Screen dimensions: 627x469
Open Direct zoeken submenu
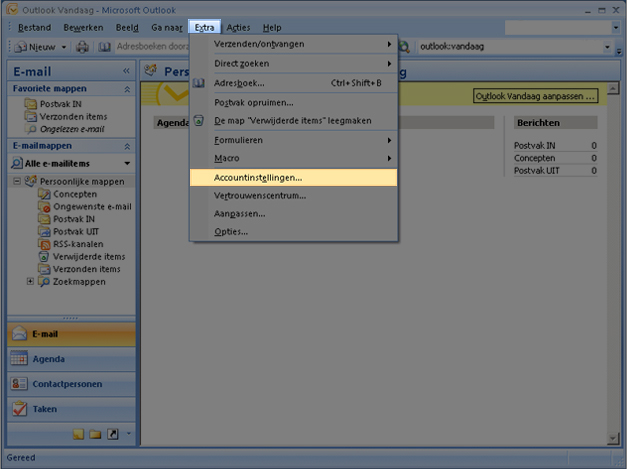point(294,64)
